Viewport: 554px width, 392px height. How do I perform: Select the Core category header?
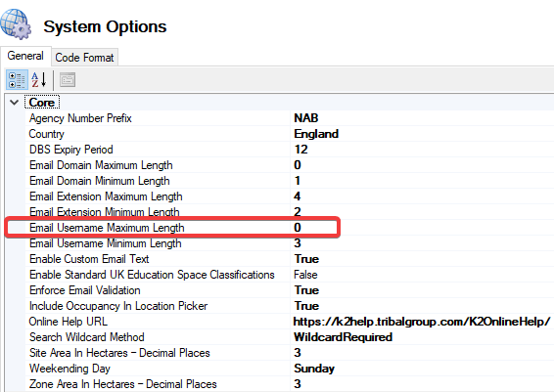click(x=42, y=103)
